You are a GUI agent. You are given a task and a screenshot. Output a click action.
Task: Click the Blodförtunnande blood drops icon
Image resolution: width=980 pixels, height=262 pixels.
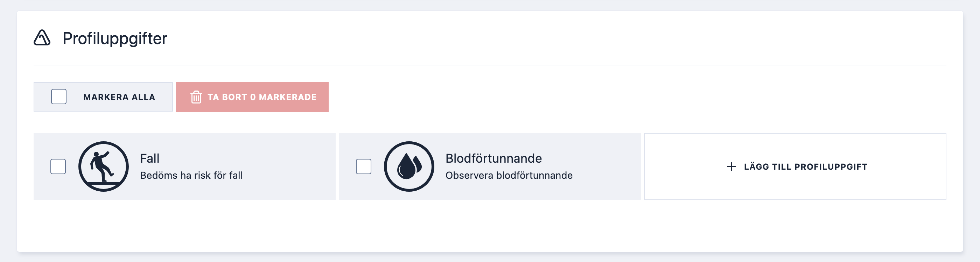409,167
